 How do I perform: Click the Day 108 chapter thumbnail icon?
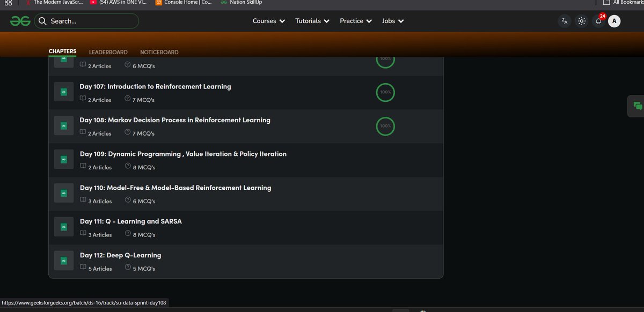[63, 126]
